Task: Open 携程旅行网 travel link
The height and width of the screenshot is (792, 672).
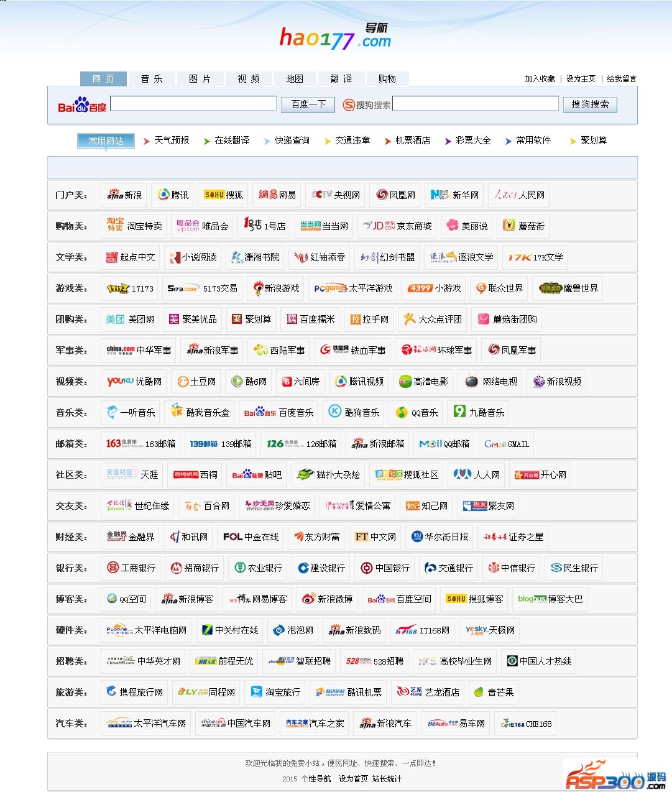Action: pyautogui.click(x=135, y=692)
